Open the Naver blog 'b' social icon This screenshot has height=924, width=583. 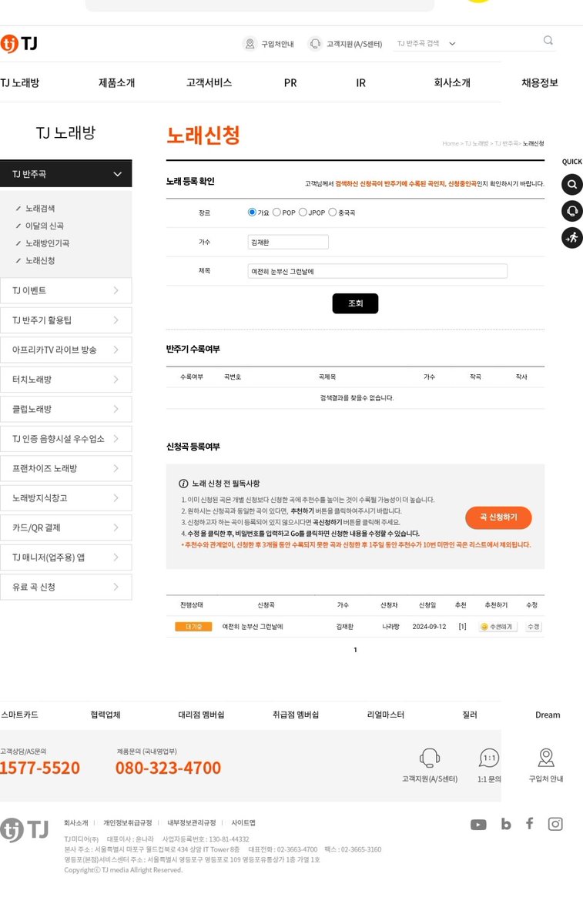pos(506,824)
